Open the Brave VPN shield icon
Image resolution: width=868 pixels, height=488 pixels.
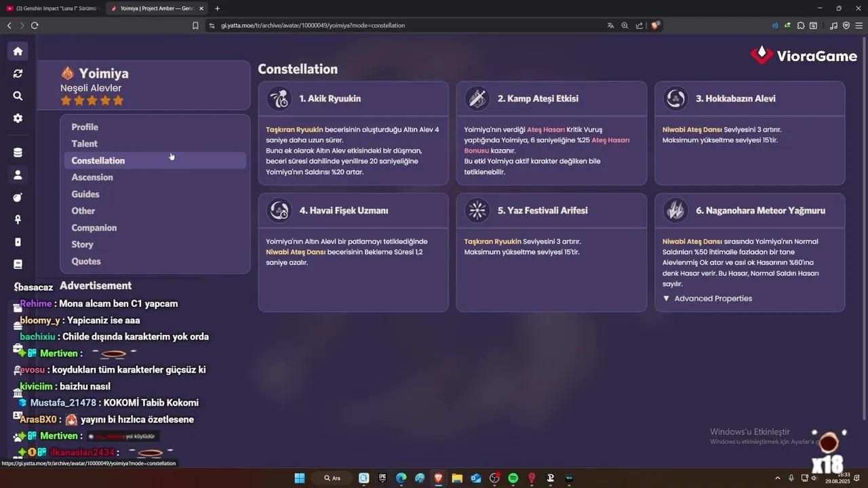pyautogui.click(x=846, y=25)
